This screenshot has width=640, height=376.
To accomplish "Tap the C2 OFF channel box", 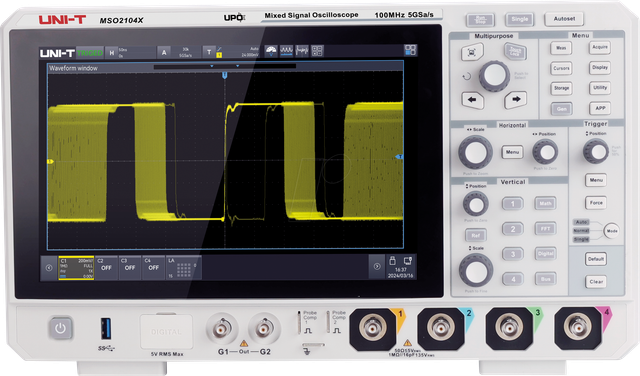I will [x=106, y=268].
